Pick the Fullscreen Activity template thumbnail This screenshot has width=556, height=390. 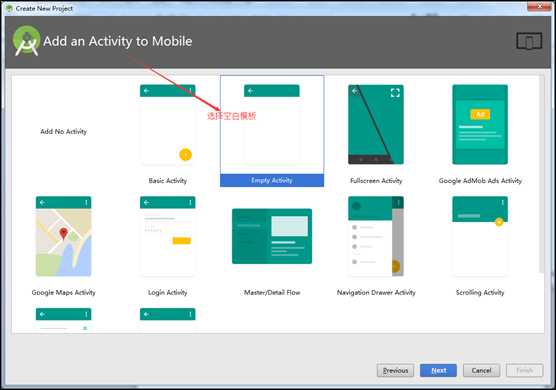tap(376, 124)
